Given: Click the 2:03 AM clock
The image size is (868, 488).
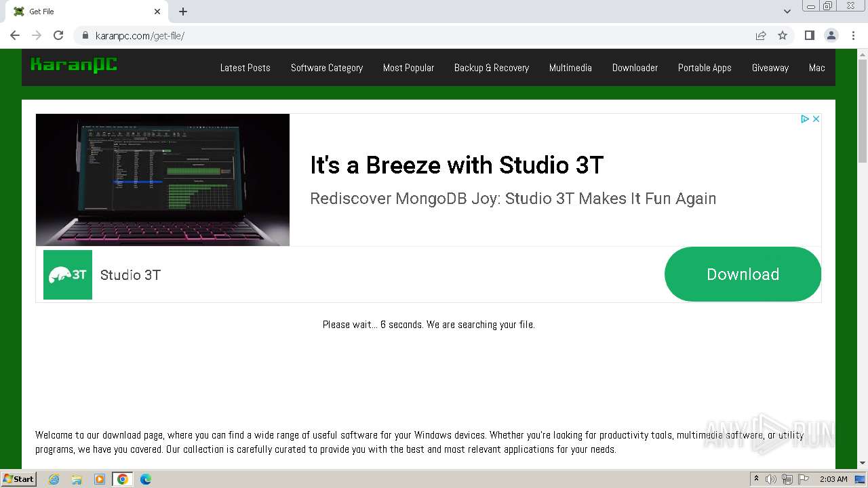Looking at the screenshot, I should 833,479.
